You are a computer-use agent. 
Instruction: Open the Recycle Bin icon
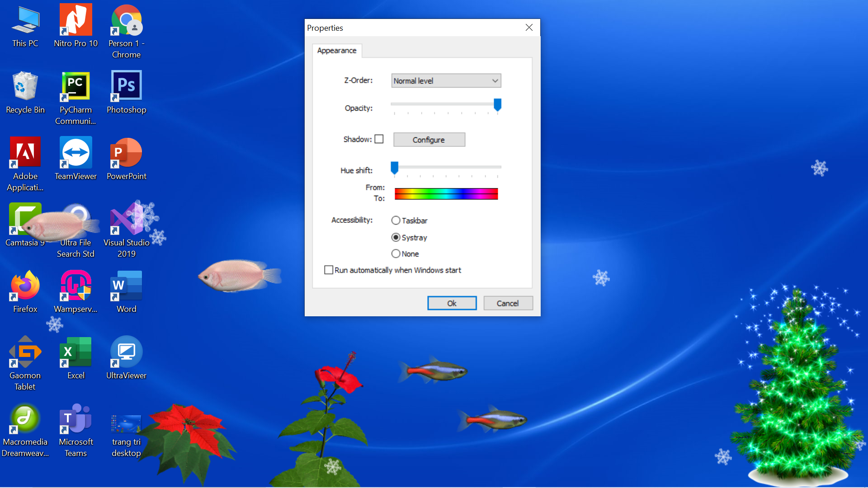click(25, 93)
